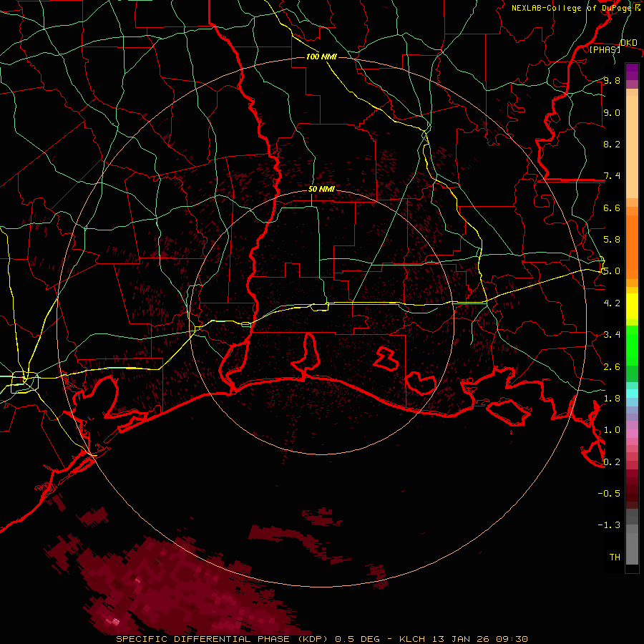Click the 1.8 scale value
The image size is (644, 644).
point(612,399)
